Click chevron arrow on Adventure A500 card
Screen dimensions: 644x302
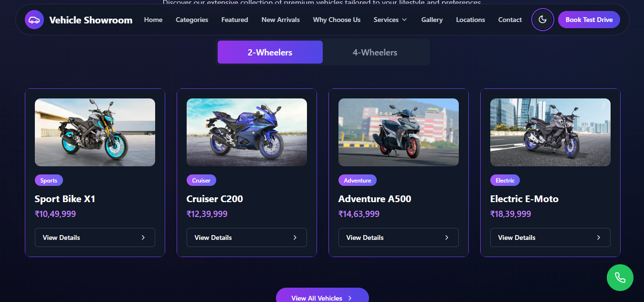click(x=447, y=237)
